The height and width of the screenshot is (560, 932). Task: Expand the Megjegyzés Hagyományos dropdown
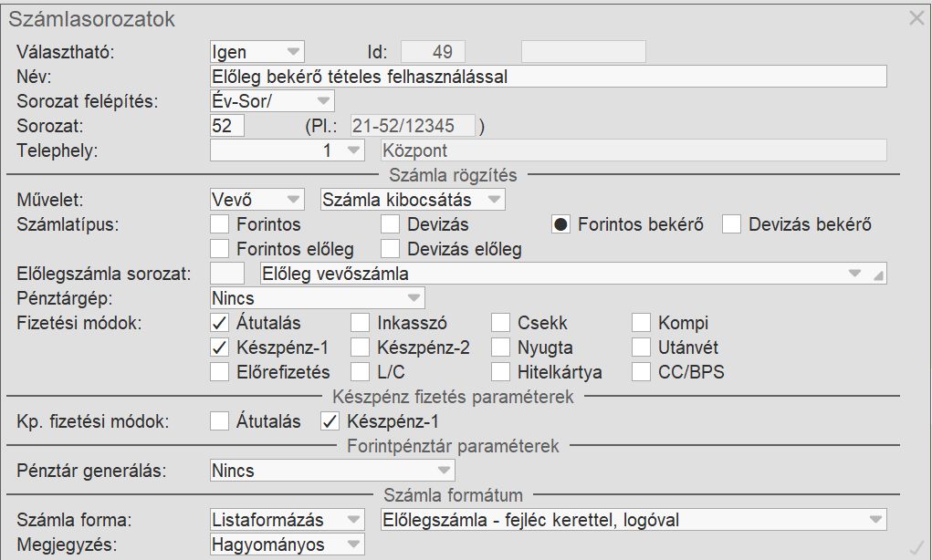click(353, 544)
